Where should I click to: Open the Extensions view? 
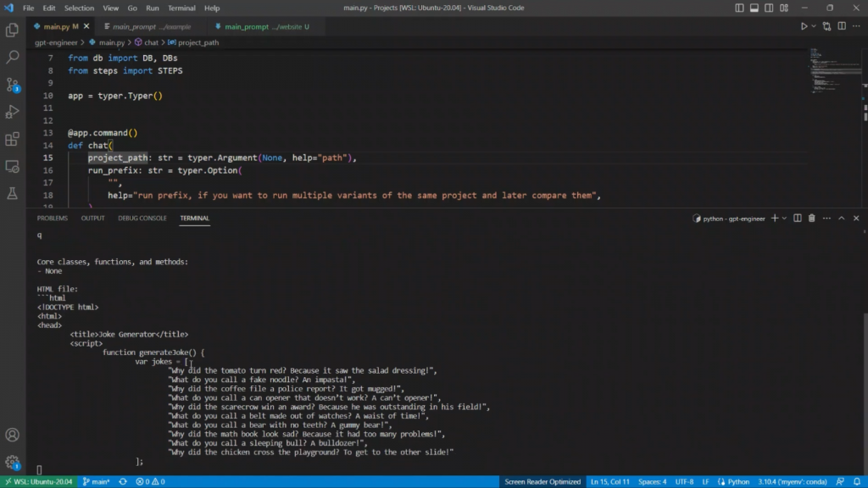coord(13,139)
